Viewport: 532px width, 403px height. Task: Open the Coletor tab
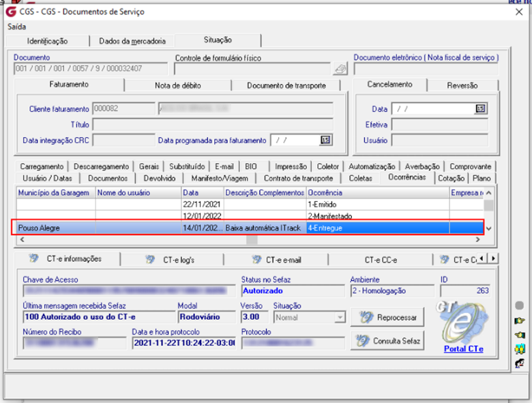coord(328,166)
